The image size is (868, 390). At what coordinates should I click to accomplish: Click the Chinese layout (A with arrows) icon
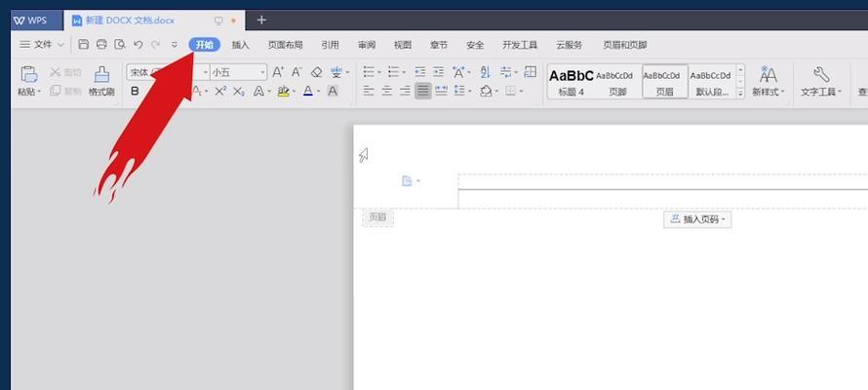pyautogui.click(x=458, y=72)
